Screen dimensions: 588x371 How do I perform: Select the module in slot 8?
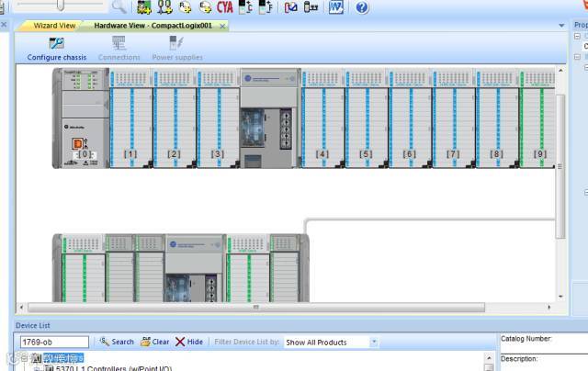[x=497, y=118]
